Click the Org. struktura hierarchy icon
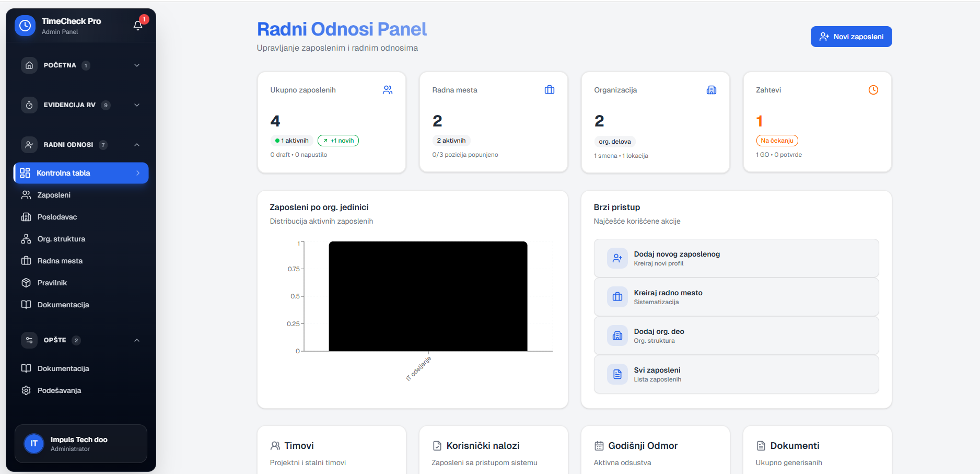The width and height of the screenshot is (980, 474). (26, 239)
